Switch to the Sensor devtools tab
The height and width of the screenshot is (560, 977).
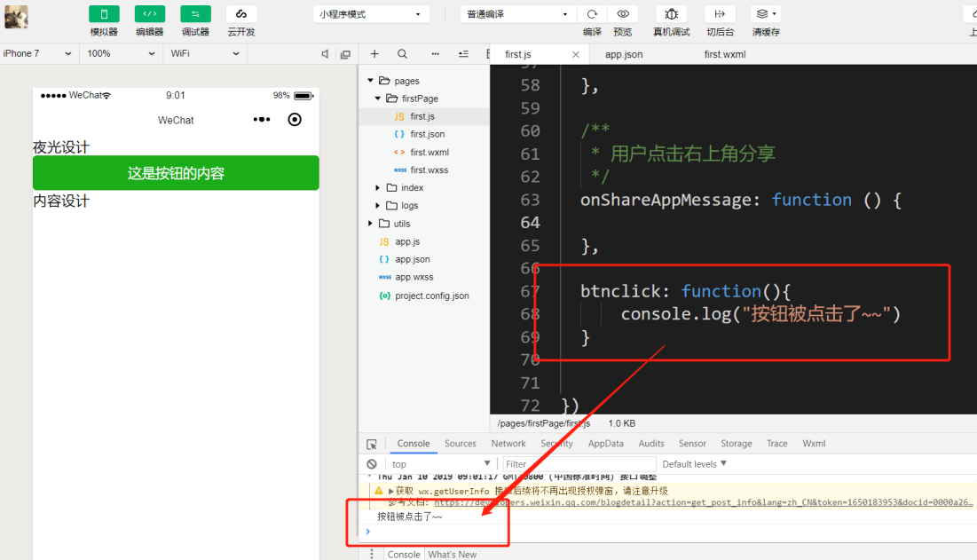point(692,444)
